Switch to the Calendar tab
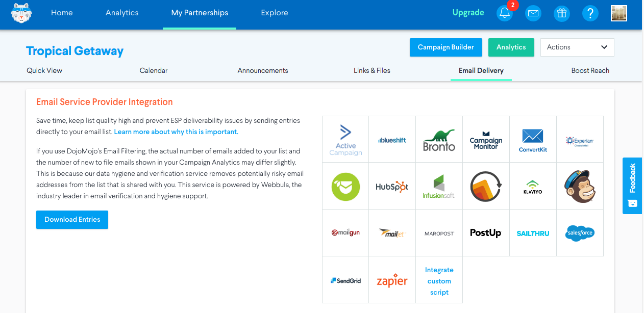 (154, 70)
